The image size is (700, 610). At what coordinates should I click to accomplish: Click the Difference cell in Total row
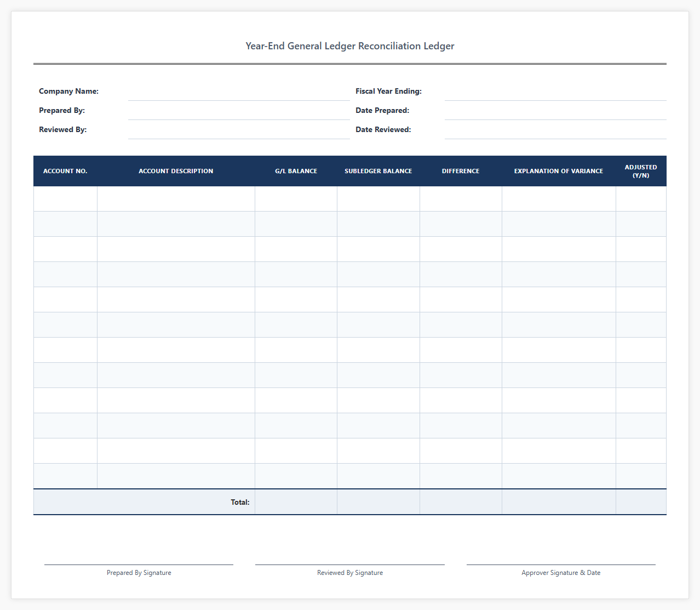coord(461,502)
